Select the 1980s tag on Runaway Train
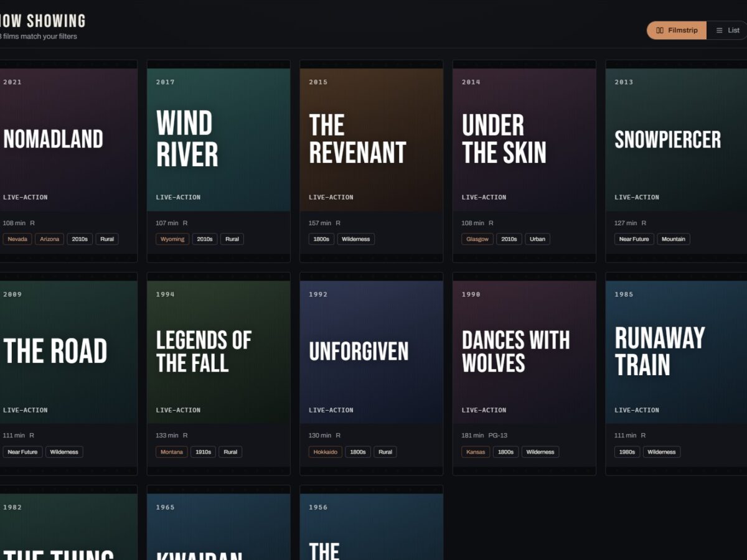The width and height of the screenshot is (747, 560). [627, 452]
